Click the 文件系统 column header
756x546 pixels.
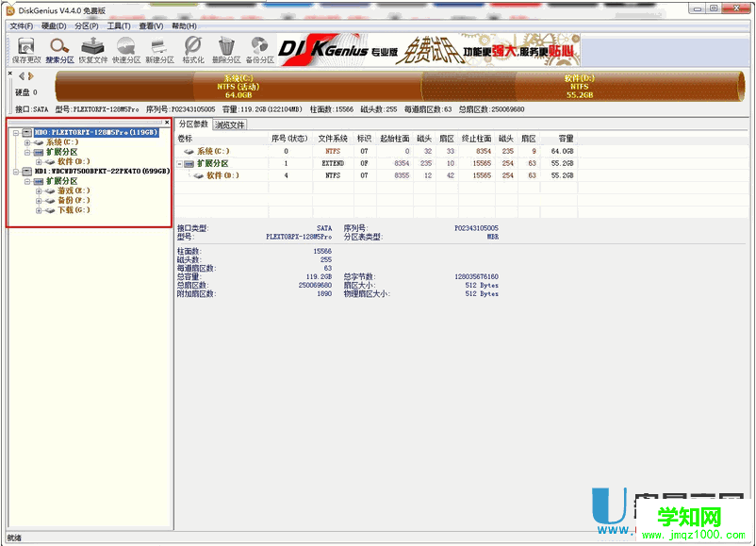tap(333, 139)
